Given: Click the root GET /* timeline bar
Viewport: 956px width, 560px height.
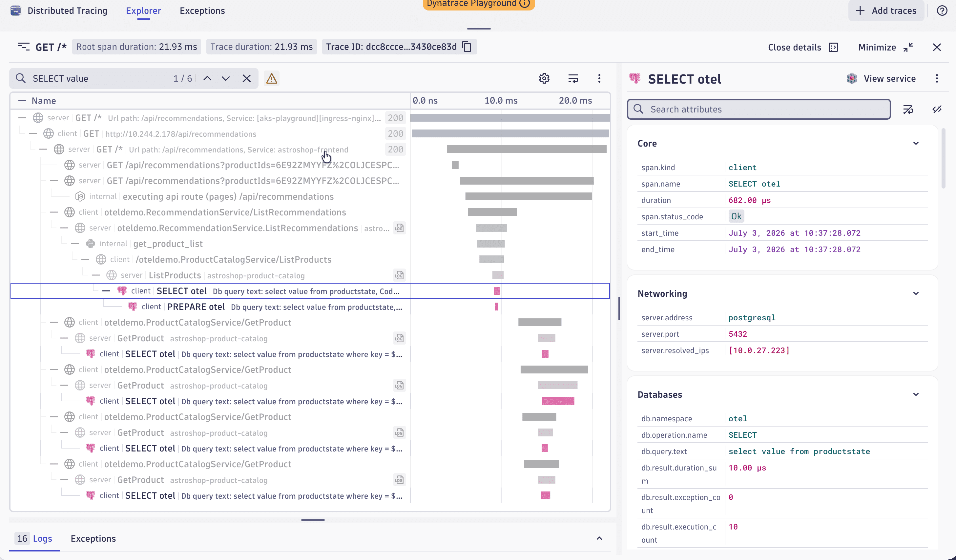Looking at the screenshot, I should [510, 118].
